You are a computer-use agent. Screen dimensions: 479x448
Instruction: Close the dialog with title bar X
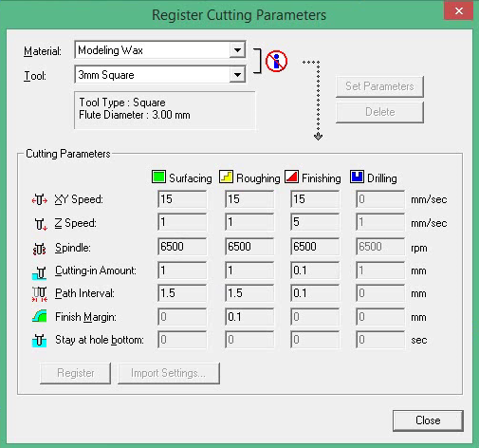pyautogui.click(x=459, y=11)
